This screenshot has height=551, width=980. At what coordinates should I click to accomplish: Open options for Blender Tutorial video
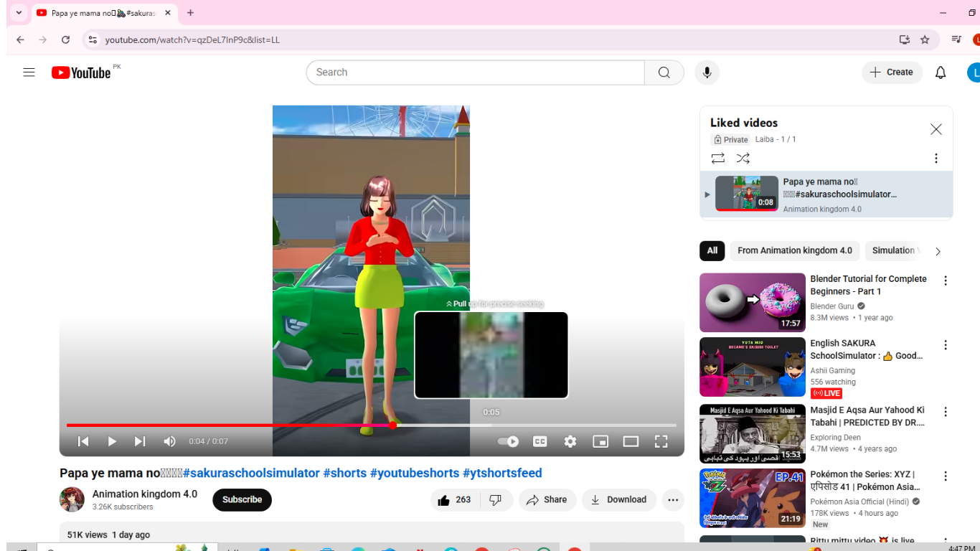[x=946, y=281]
